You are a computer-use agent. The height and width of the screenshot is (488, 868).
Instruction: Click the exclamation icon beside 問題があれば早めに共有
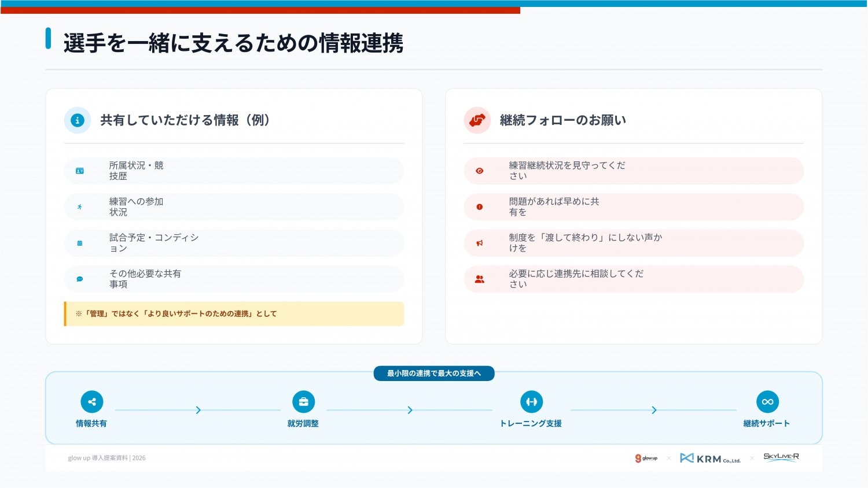[x=479, y=207]
